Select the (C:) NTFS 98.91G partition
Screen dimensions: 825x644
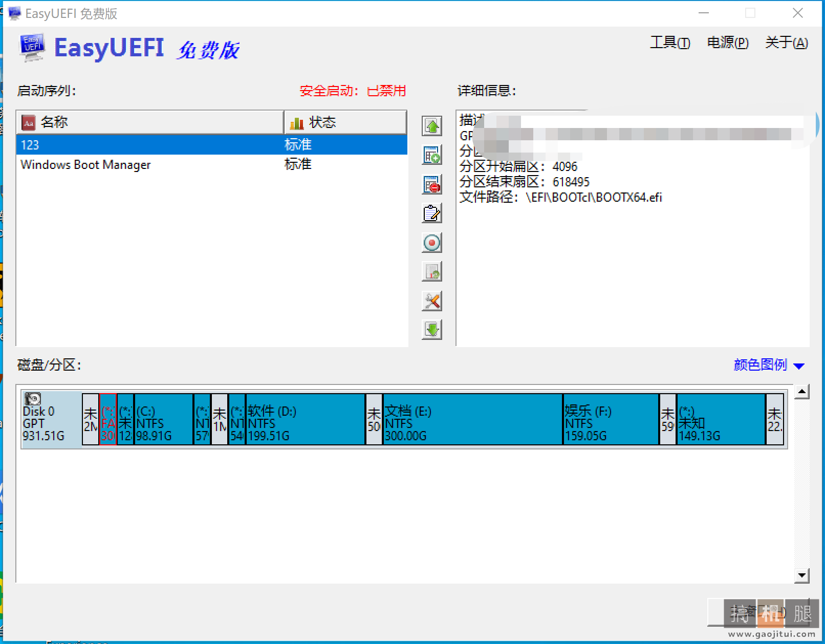(x=164, y=419)
